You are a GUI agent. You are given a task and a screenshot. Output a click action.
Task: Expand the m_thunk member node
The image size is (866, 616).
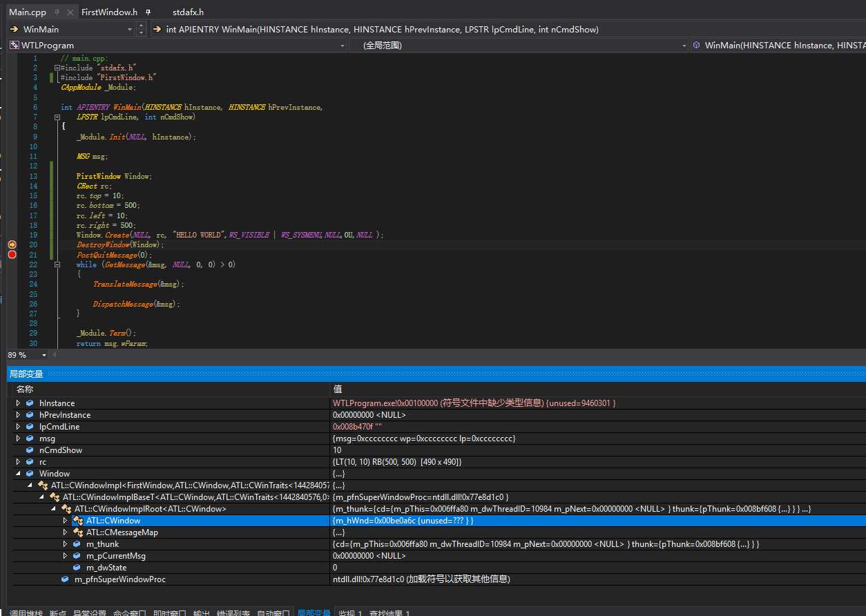pyautogui.click(x=65, y=544)
